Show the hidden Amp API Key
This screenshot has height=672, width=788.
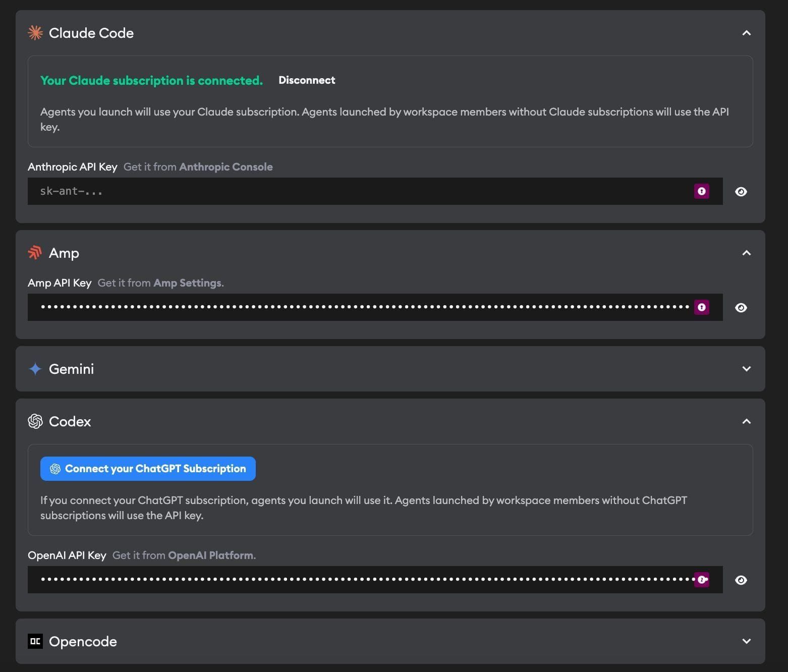point(741,307)
